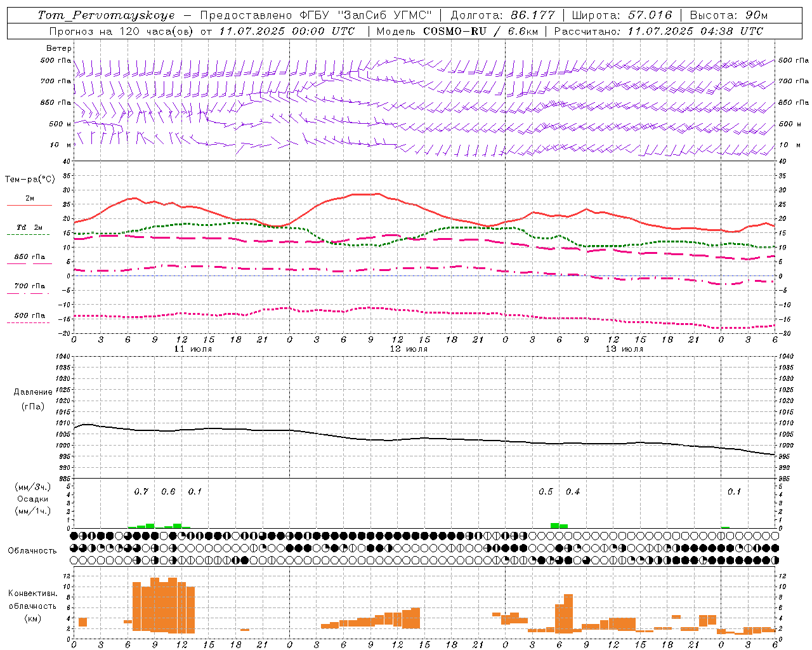Click the green precipitation bar below '0.7'
812x650 pixels.
[x=141, y=526]
